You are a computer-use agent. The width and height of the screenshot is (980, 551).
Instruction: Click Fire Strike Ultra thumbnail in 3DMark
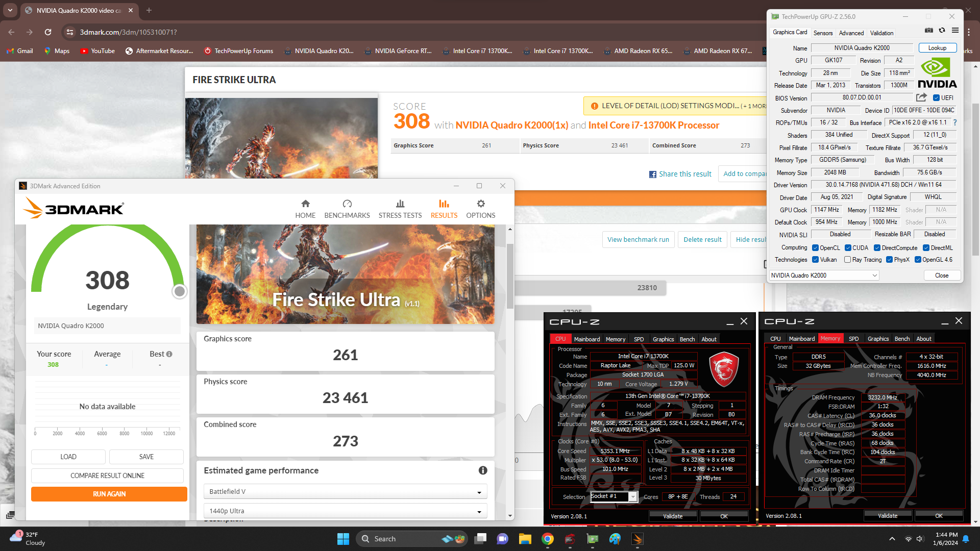point(346,274)
